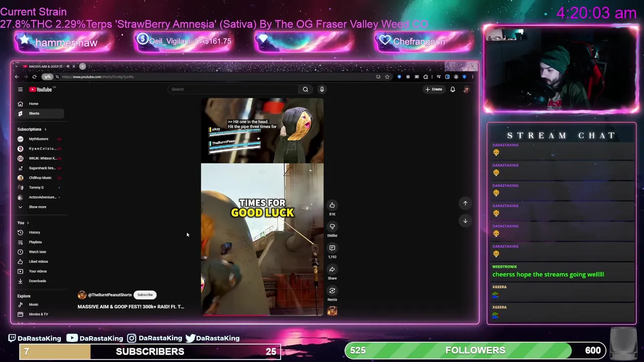Remix this short
The height and width of the screenshot is (362, 644).
tap(332, 291)
